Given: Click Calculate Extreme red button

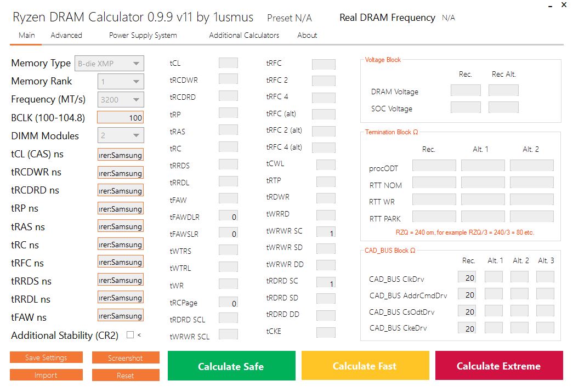Looking at the screenshot, I should (x=499, y=366).
